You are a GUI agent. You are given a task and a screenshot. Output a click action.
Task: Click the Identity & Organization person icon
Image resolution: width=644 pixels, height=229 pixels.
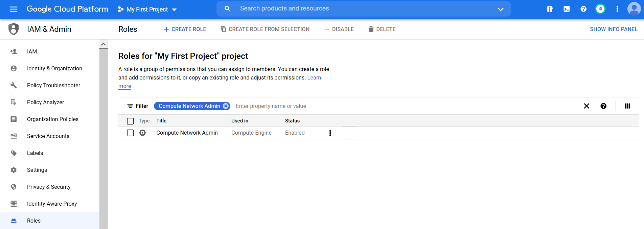tap(14, 68)
